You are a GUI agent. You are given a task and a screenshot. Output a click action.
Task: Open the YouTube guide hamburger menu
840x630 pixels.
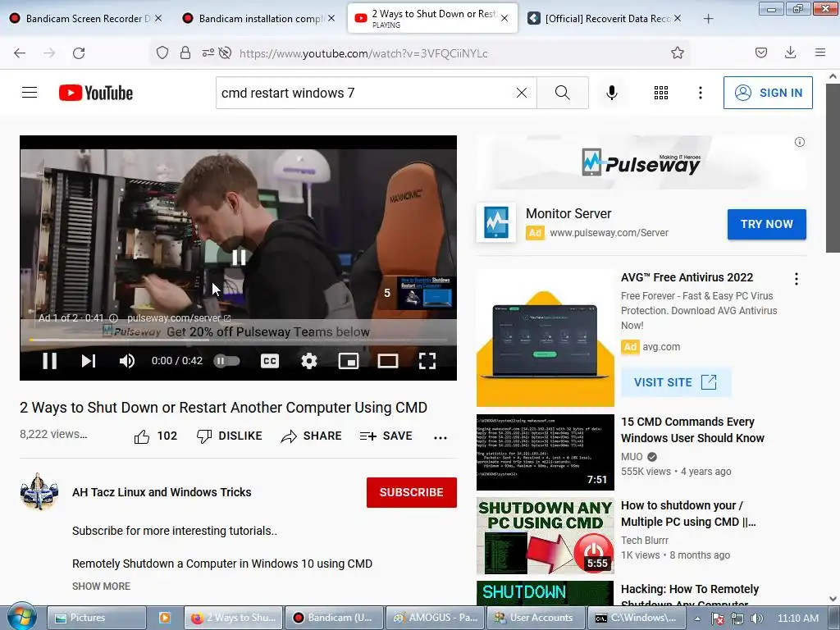(x=30, y=93)
